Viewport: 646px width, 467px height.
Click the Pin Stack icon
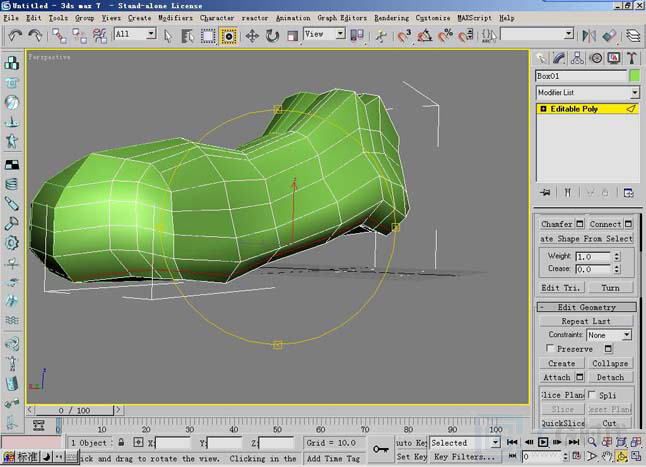click(545, 193)
